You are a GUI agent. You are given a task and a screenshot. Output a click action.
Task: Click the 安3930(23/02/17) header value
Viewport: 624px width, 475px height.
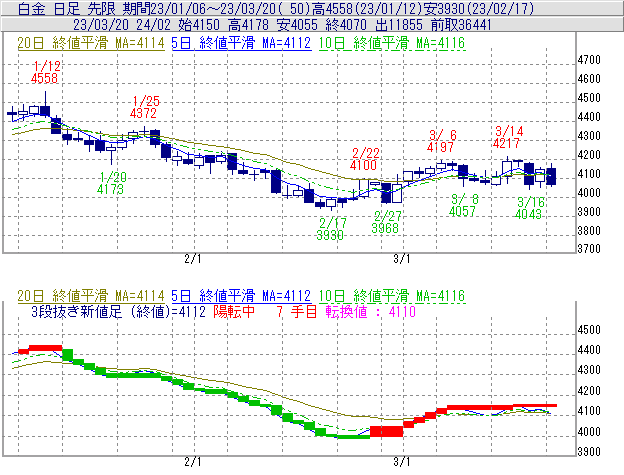coord(479,9)
